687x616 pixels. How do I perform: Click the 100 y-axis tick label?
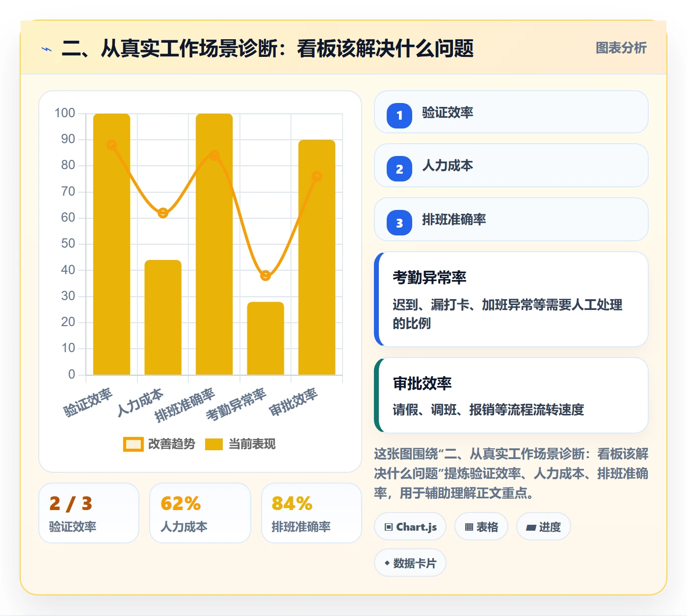(x=65, y=113)
